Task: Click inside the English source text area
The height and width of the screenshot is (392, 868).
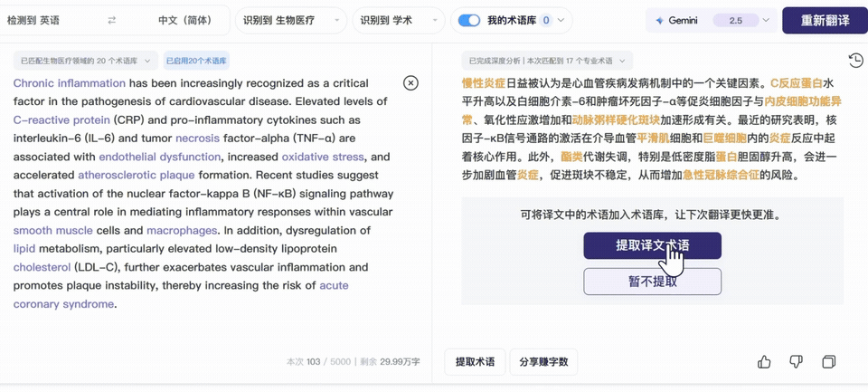Action: (x=203, y=194)
